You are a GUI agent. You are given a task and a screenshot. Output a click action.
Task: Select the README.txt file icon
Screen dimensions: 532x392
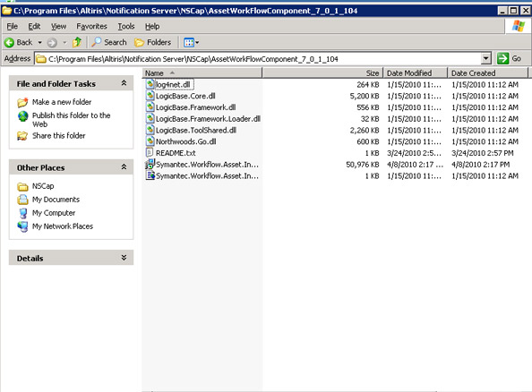[x=150, y=153]
